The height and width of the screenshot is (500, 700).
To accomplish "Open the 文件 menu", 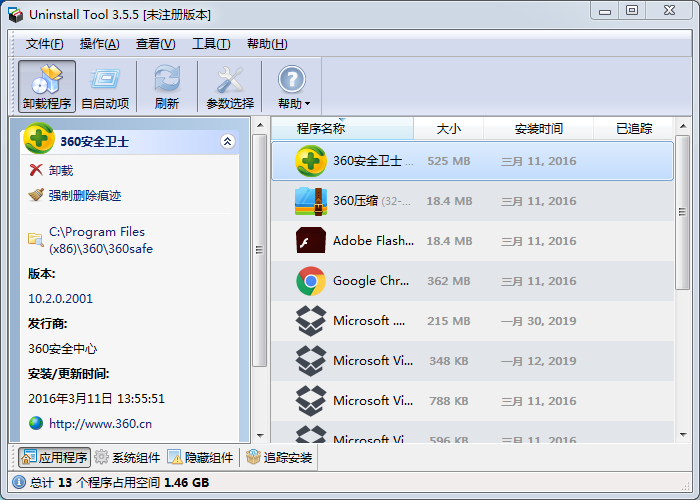I will pyautogui.click(x=44, y=44).
